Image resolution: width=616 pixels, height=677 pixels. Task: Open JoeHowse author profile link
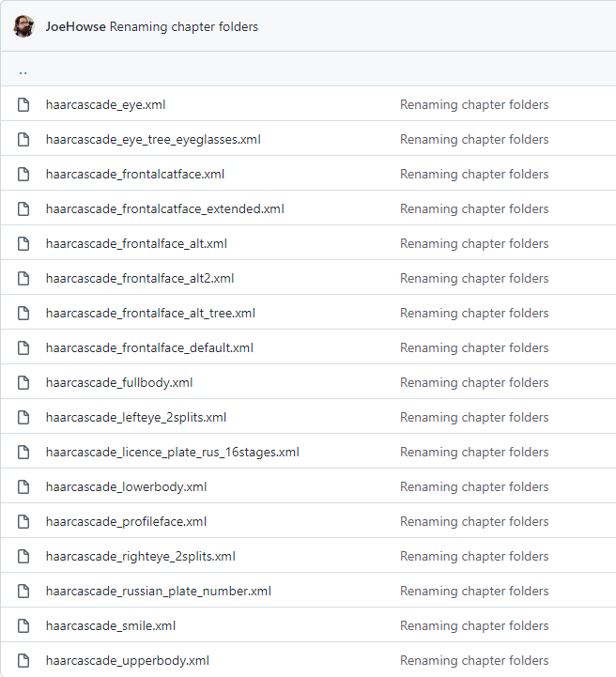point(75,27)
